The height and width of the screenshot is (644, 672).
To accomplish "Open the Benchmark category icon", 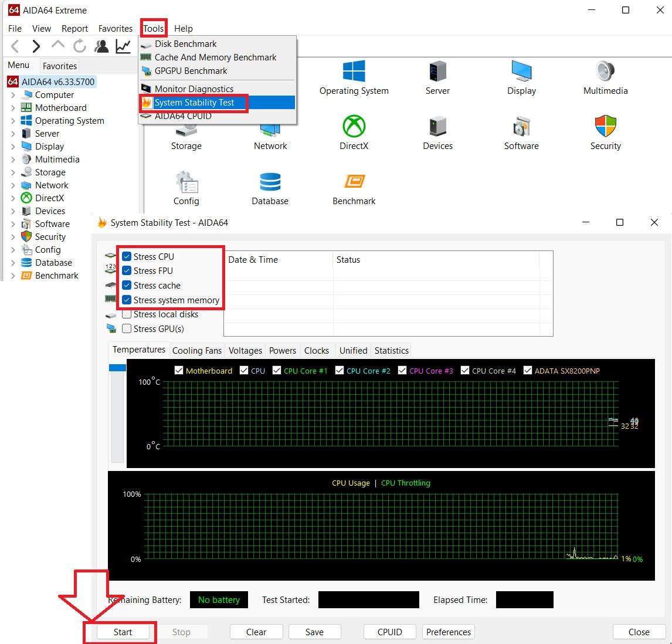I will click(354, 181).
